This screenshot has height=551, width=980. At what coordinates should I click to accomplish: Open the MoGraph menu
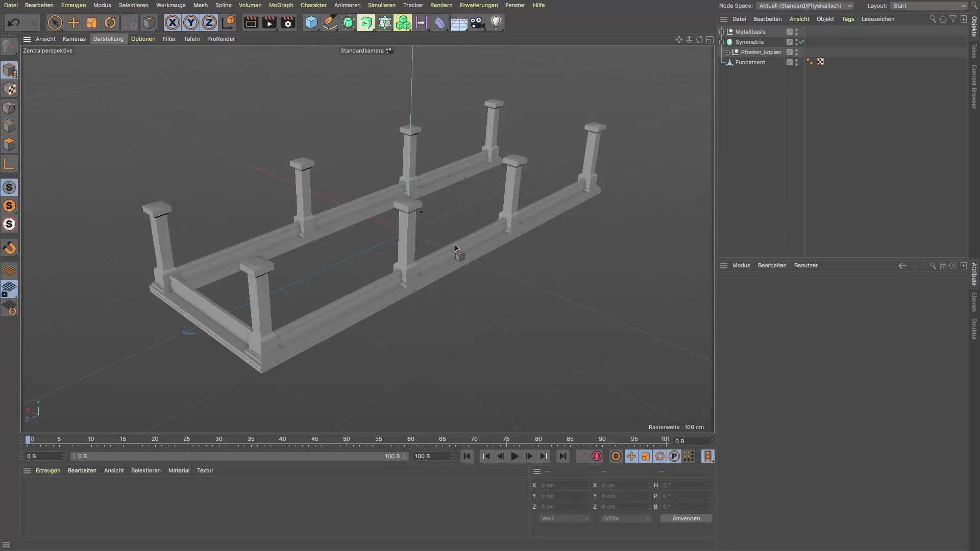tap(281, 5)
